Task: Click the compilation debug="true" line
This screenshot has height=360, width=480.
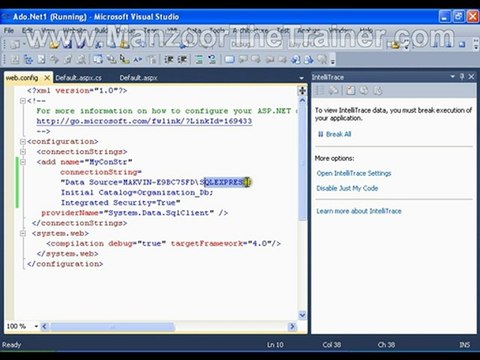Action: (163, 244)
